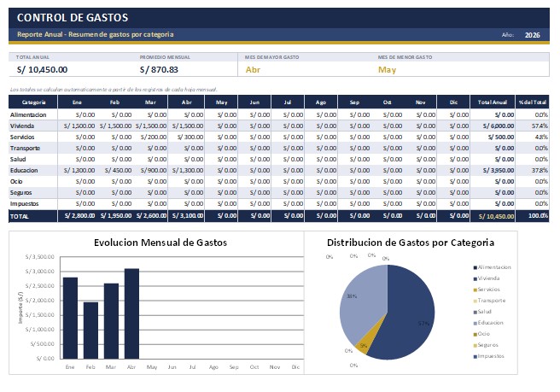
Task: Click the Vivienda legend color swatch
Action: point(475,278)
